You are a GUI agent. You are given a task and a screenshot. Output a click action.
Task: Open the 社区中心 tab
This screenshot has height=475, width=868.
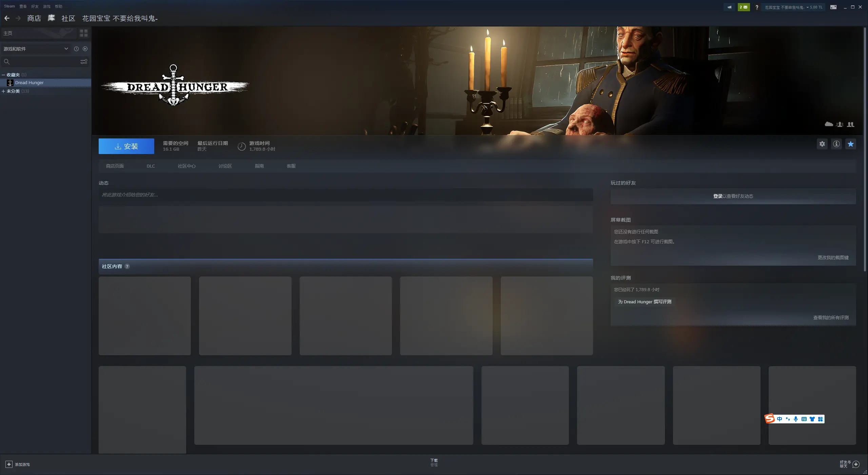187,166
